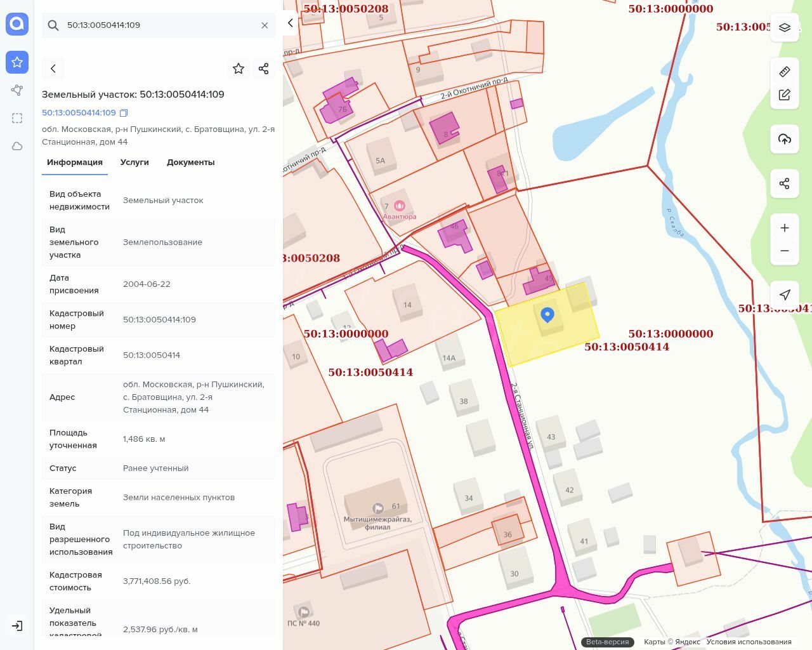This screenshot has width=812, height=650.
Task: Zoom out the map
Action: click(785, 251)
